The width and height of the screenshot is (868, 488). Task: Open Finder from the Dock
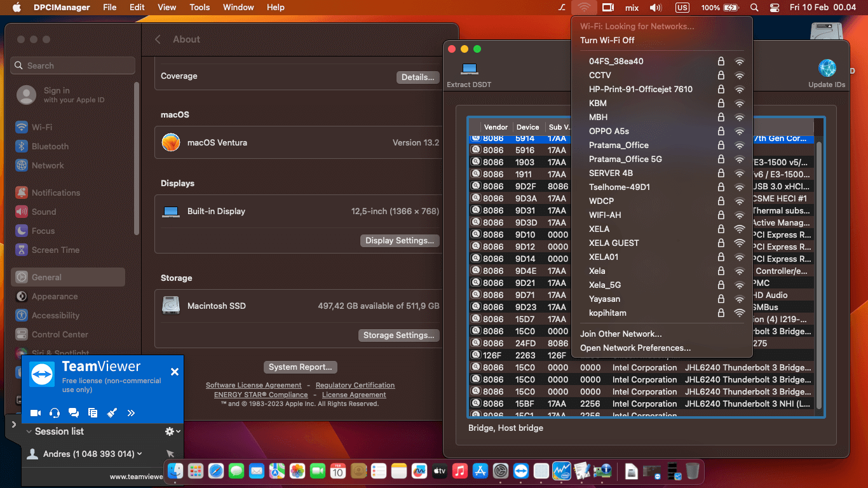pos(176,471)
